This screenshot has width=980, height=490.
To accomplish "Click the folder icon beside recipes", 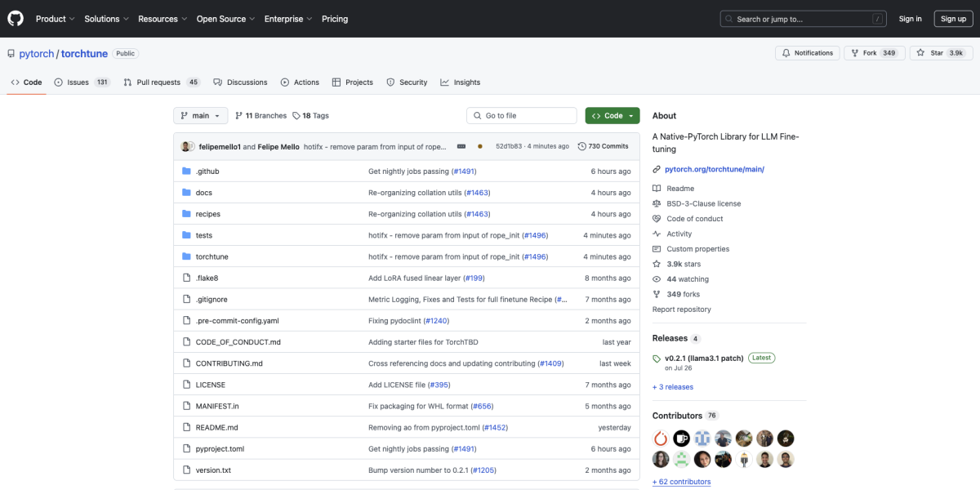I will coord(186,214).
